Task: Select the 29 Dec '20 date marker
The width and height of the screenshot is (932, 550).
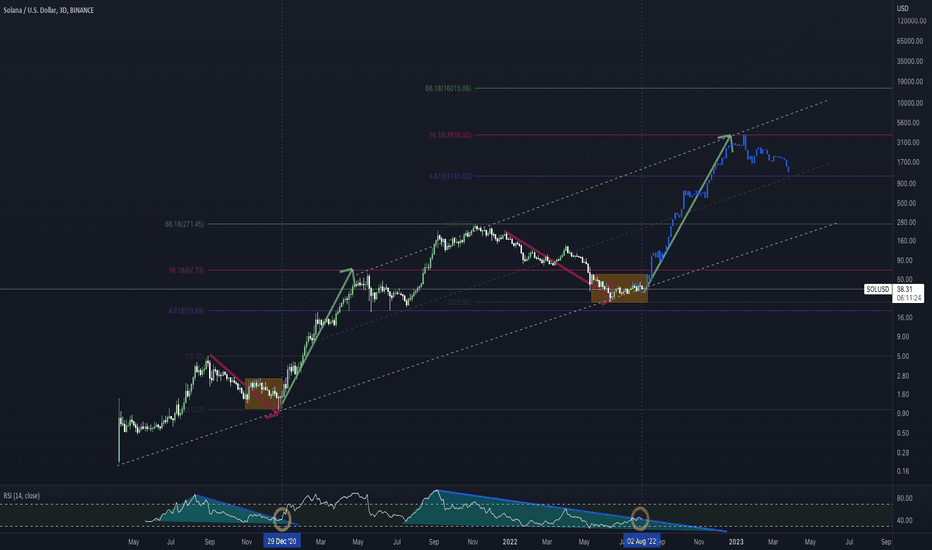Action: coord(282,542)
